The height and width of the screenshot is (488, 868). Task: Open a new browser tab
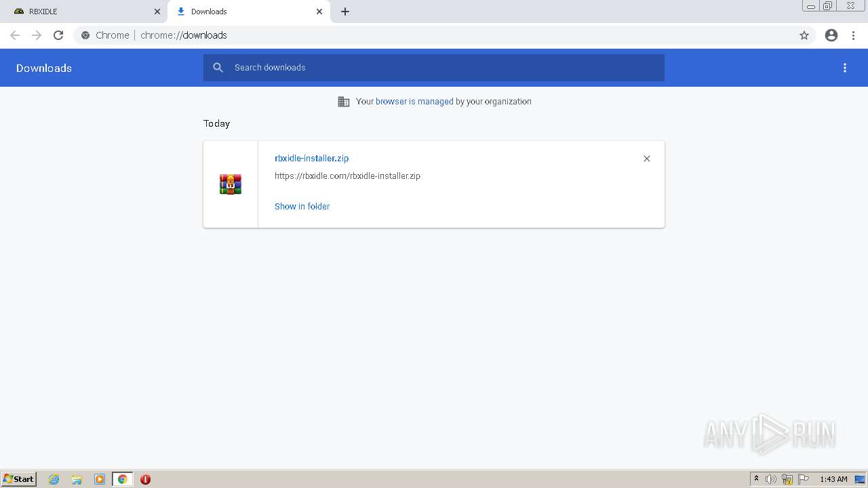(345, 12)
